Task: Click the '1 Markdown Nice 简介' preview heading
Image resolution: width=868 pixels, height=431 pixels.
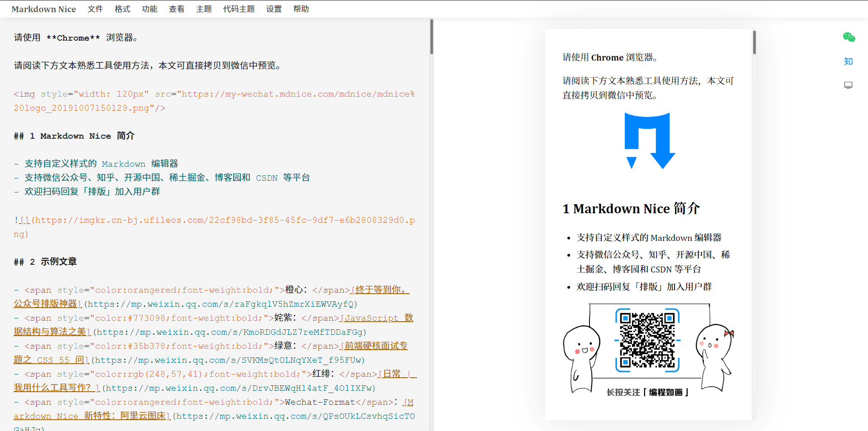Action: (631, 209)
